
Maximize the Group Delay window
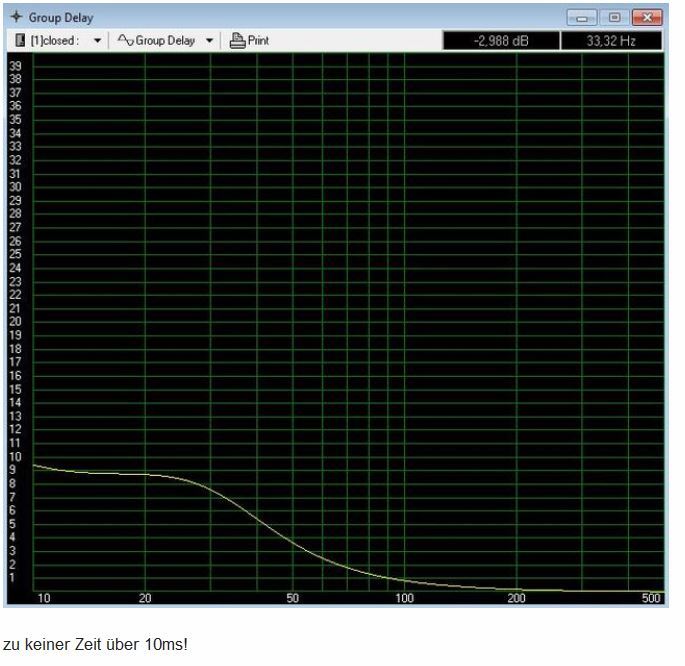click(614, 18)
